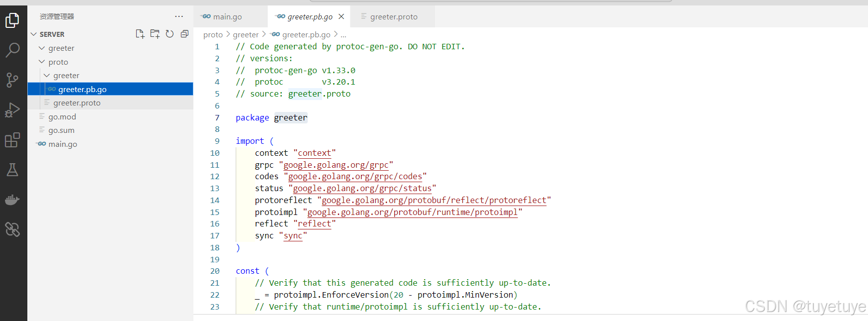Collapse the greeter folder under proto
The image size is (868, 321).
click(x=47, y=76)
